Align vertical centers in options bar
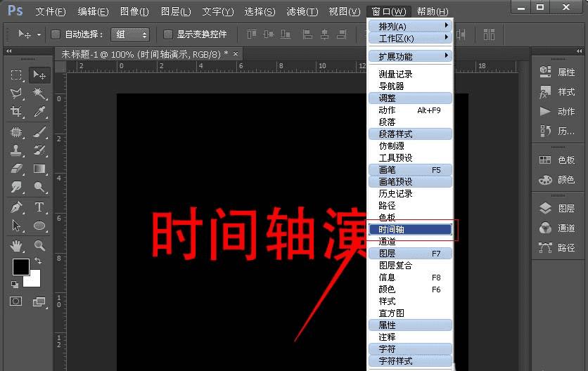 click(x=269, y=34)
